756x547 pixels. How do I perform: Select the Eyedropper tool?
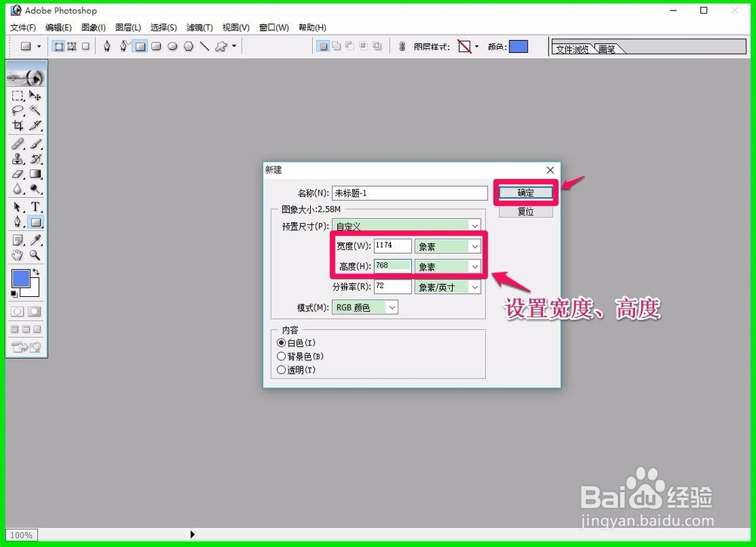(x=36, y=240)
